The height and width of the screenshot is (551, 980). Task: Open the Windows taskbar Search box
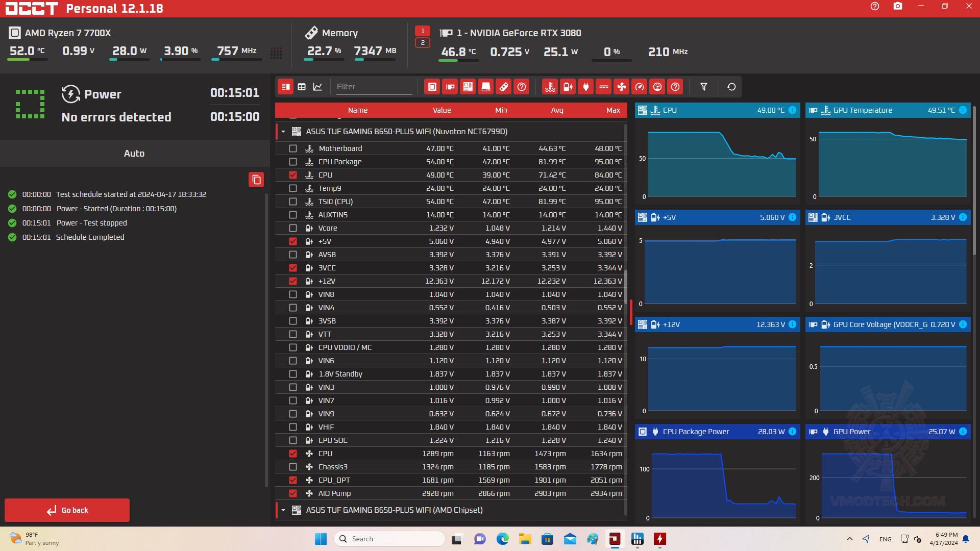tap(389, 539)
